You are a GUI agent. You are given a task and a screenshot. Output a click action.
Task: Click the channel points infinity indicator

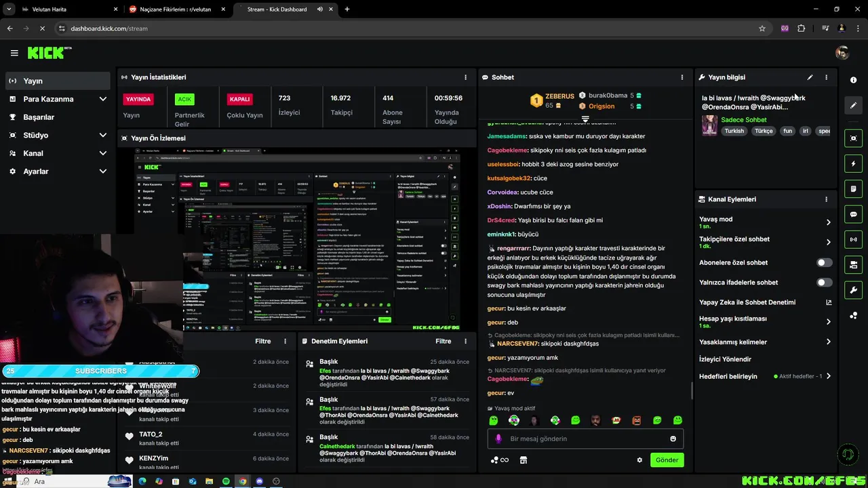click(500, 460)
